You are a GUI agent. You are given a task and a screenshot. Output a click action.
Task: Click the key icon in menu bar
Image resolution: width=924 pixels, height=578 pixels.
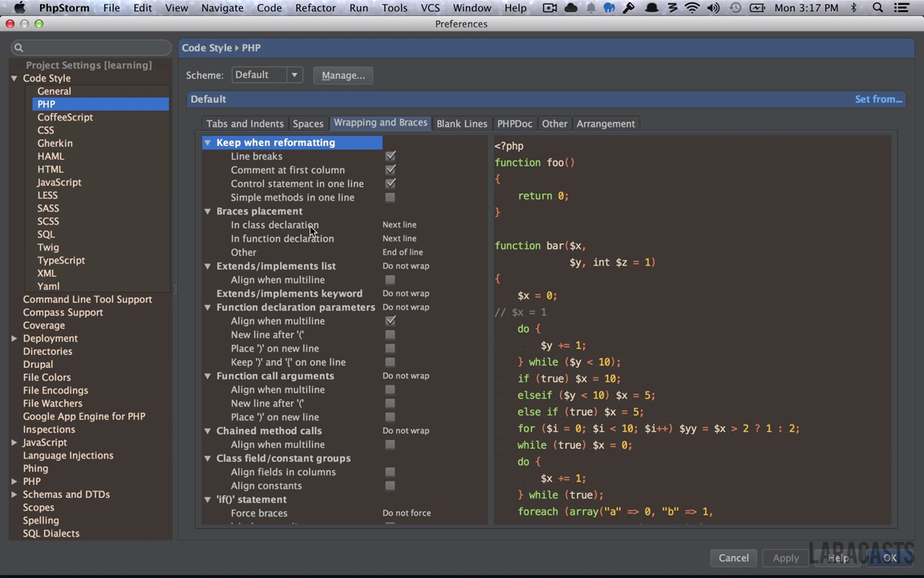click(629, 8)
